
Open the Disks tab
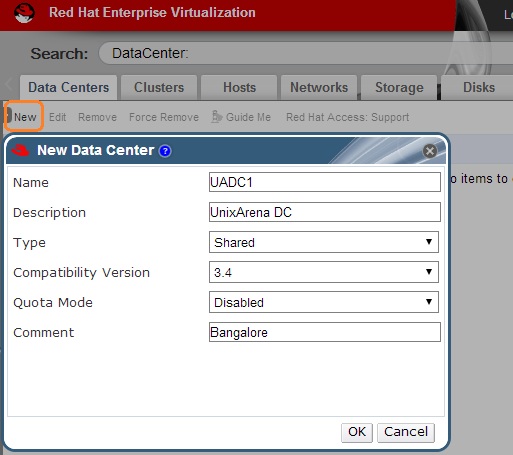pyautogui.click(x=479, y=88)
